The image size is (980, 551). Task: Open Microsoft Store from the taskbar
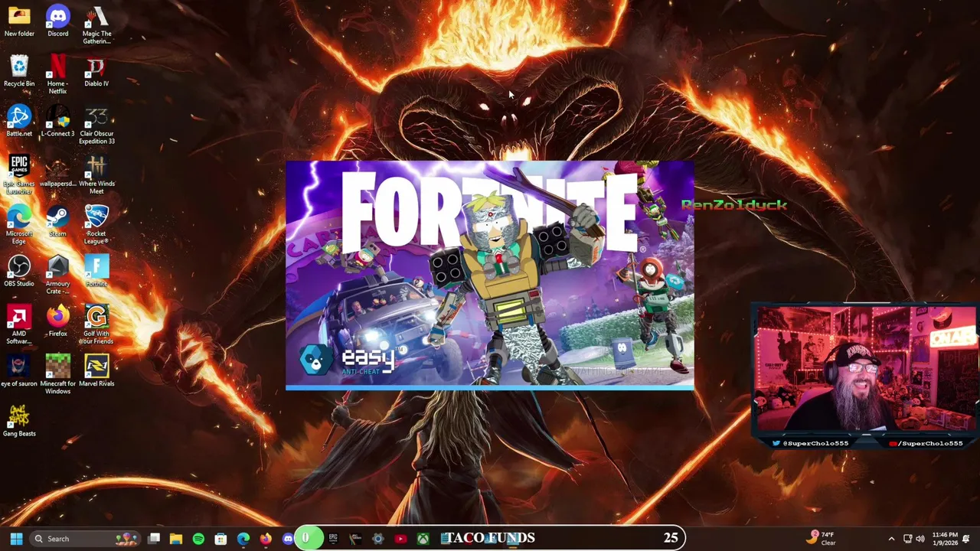(x=220, y=539)
